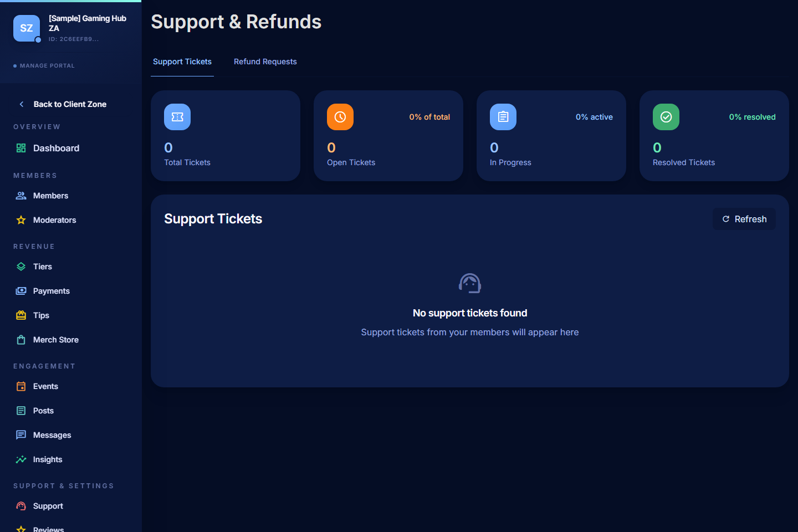The image size is (798, 532).
Task: Go back via the Client Zone chevron
Action: pyautogui.click(x=22, y=104)
